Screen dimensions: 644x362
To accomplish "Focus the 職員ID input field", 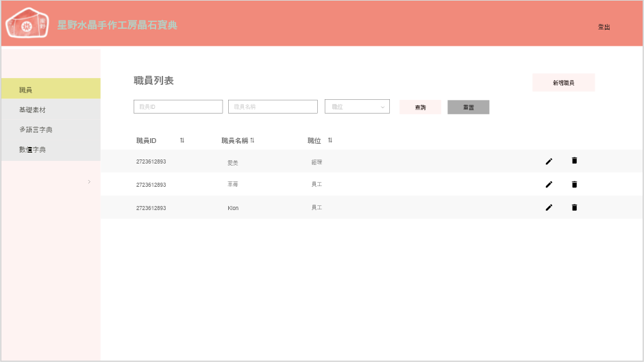I will (x=178, y=107).
